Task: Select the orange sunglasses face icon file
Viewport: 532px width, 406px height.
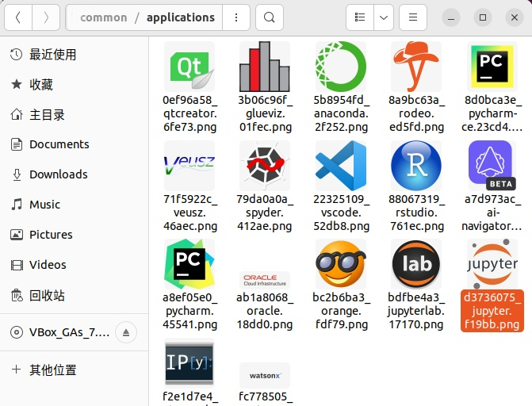Action: click(x=340, y=265)
